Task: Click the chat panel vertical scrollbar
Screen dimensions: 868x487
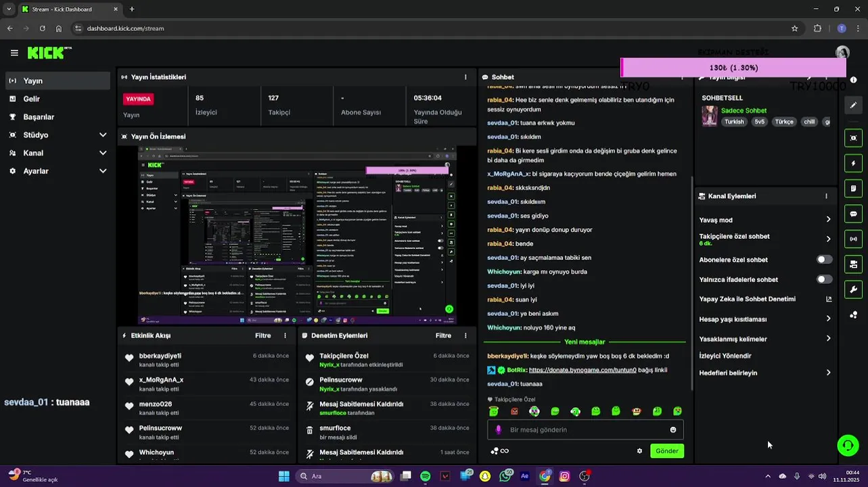Action: click(691, 283)
